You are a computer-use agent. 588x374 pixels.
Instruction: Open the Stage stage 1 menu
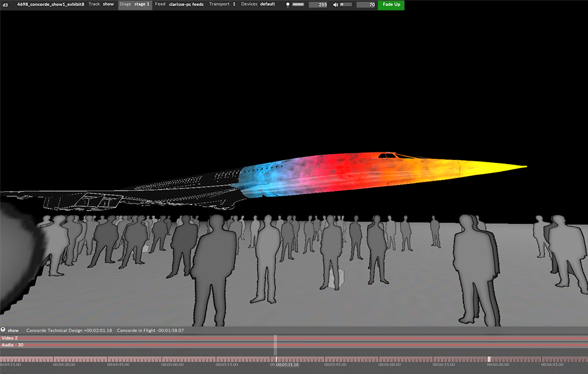pos(135,4)
